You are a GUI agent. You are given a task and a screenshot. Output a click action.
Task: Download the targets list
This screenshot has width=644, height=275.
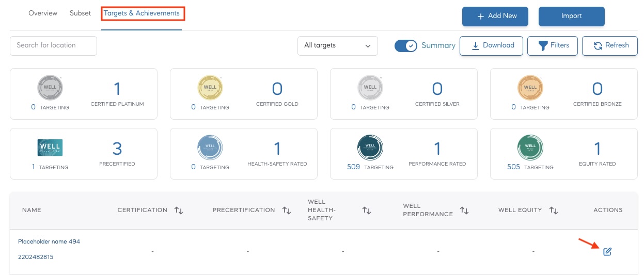[491, 45]
